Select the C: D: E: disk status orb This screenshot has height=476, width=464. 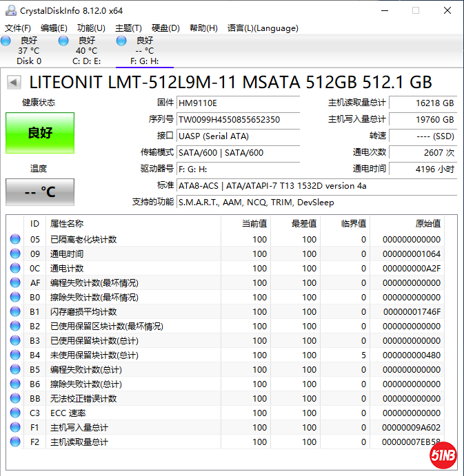(x=64, y=41)
